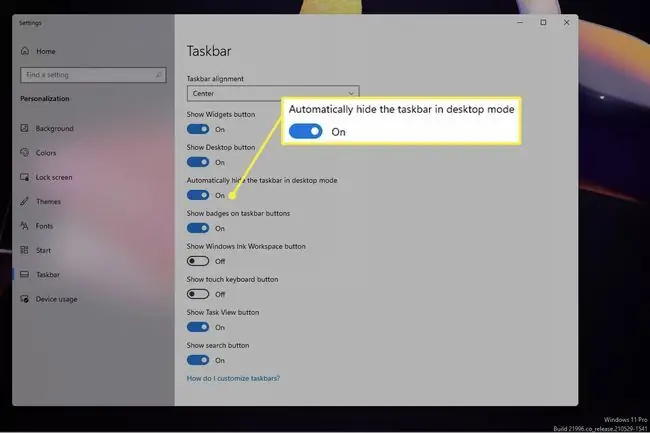Close the Settings window
This screenshot has width=650, height=433.
click(567, 22)
